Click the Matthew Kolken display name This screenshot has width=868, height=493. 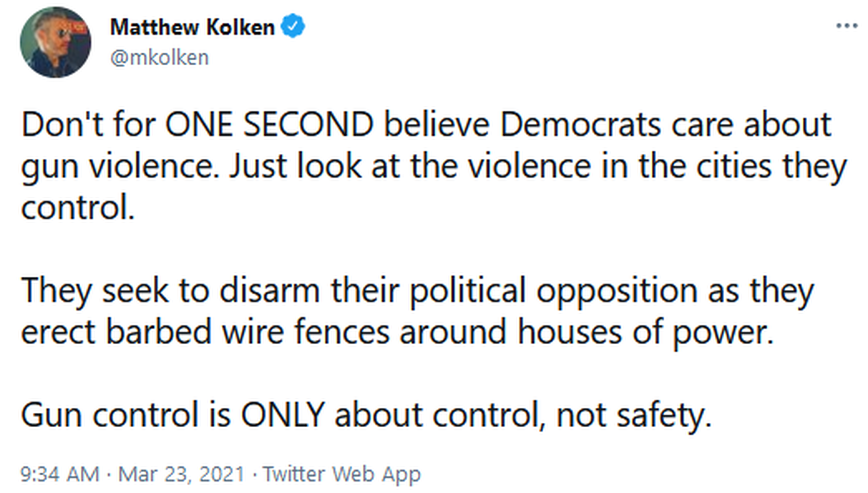[192, 27]
